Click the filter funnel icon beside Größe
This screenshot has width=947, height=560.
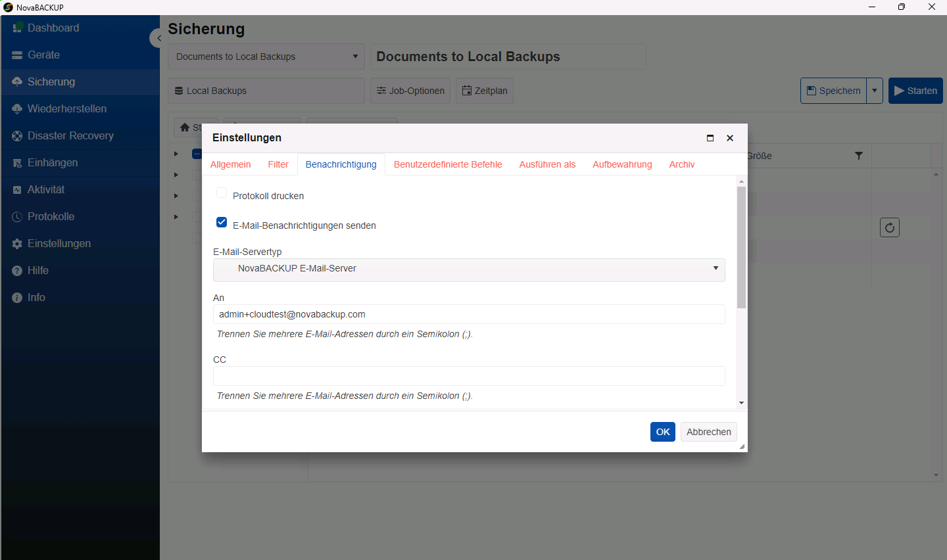click(858, 156)
